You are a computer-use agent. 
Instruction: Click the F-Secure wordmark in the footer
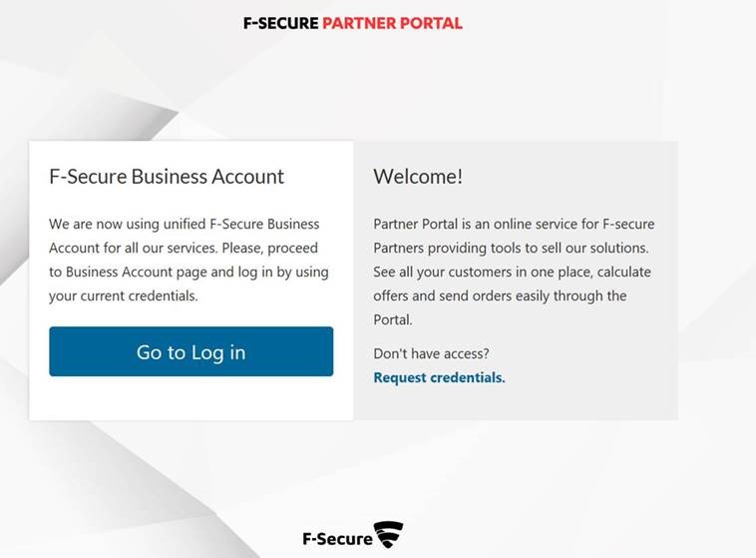(x=337, y=539)
